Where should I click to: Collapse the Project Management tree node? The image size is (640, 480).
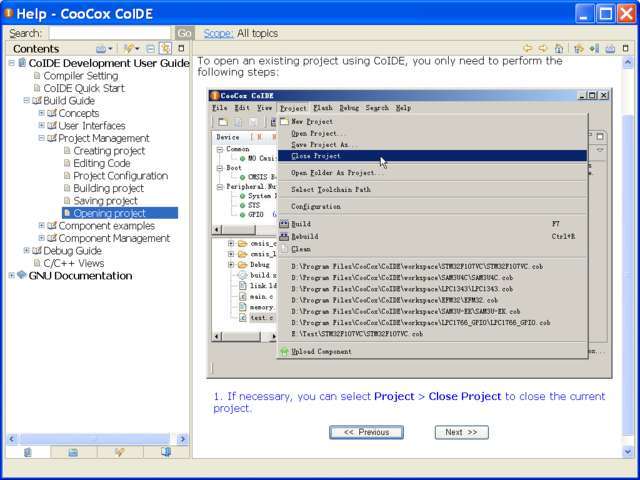click(42, 138)
